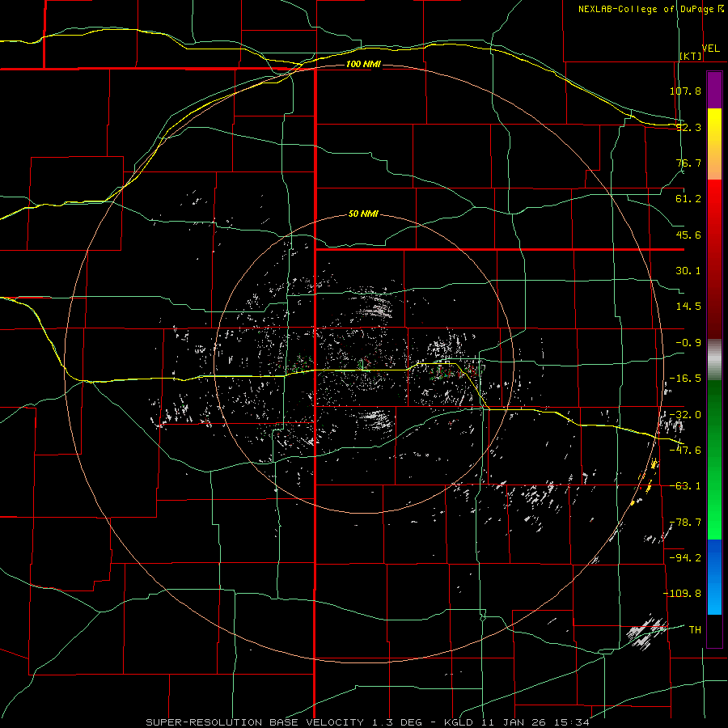Pick the gray near-zero segment of color bar
Screen dimensions: 728x728
[714, 360]
